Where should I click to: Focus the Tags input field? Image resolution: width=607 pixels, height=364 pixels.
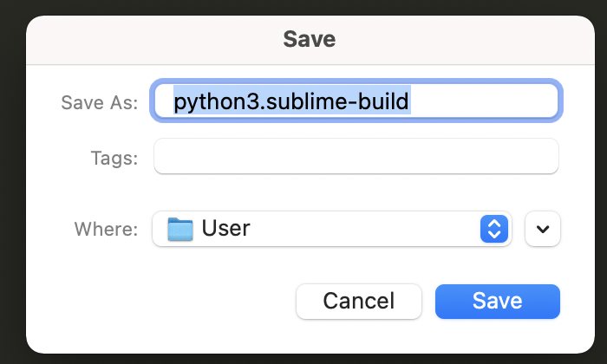point(356,157)
